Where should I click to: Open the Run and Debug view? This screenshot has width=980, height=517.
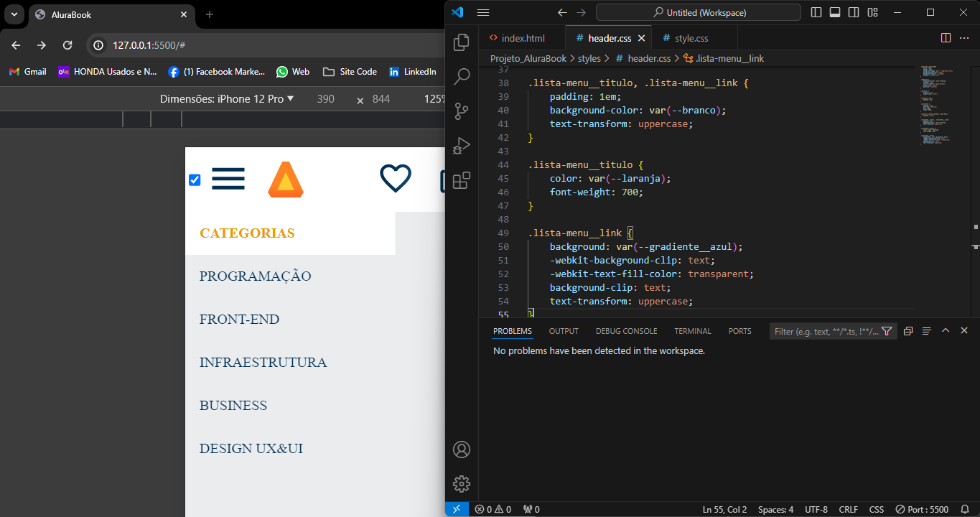click(462, 146)
